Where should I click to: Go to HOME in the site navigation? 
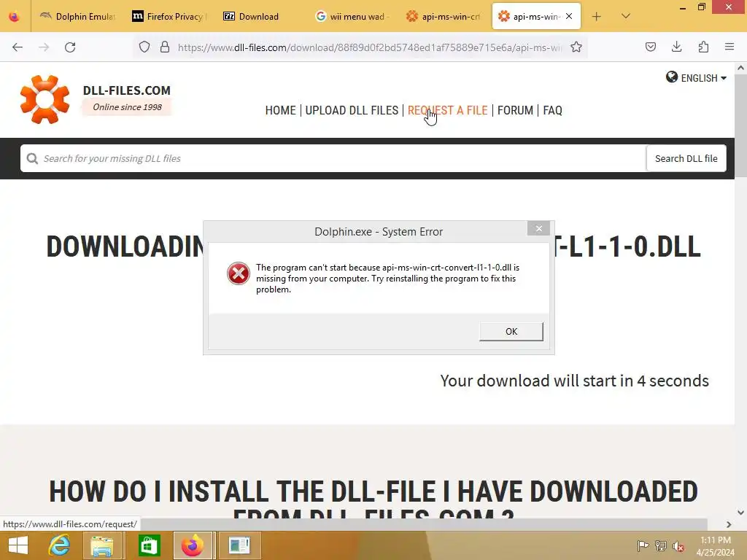(x=280, y=111)
